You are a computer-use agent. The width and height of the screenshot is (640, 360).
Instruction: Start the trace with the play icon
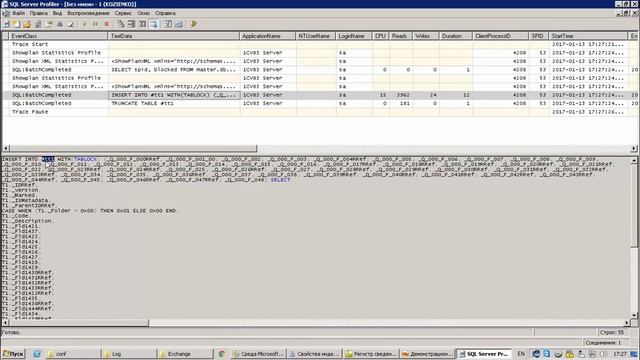pos(84,24)
